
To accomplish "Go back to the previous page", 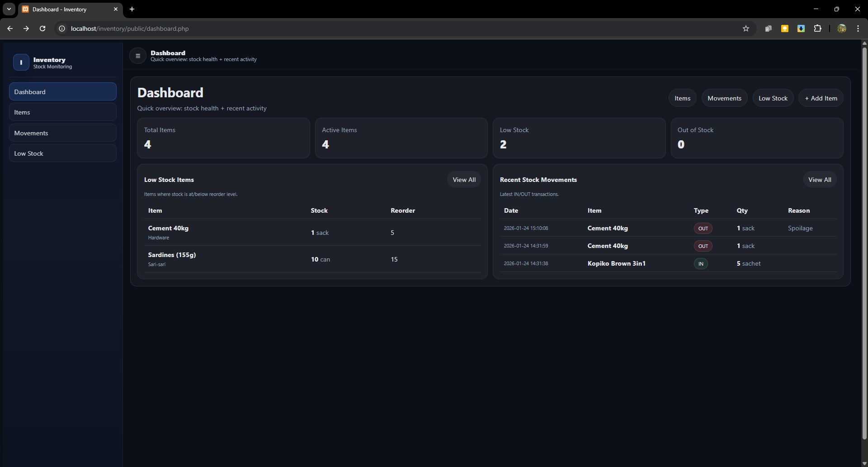I will click(x=10, y=29).
